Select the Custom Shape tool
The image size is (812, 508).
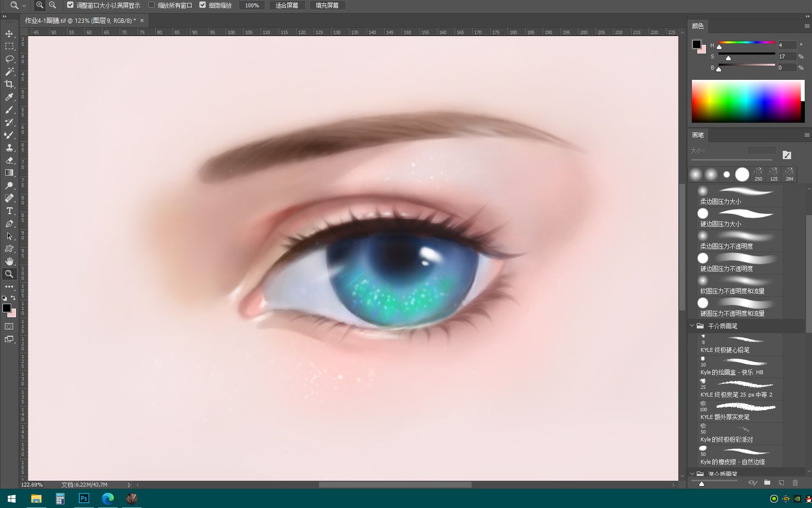click(x=9, y=249)
